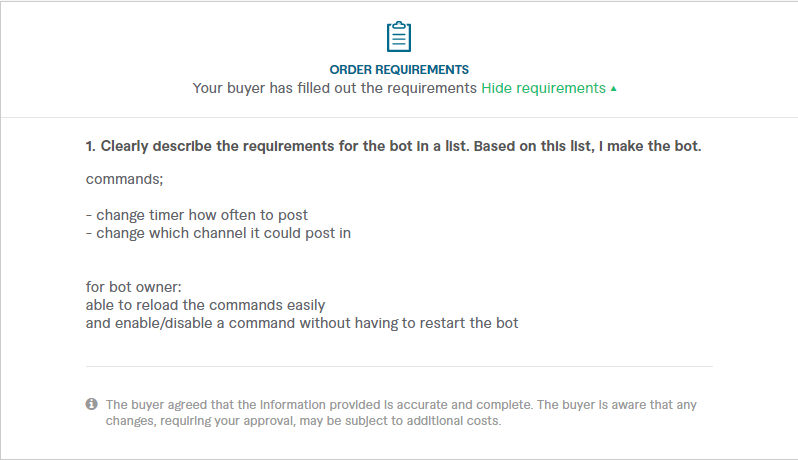Click the 'for bot owner:' line
Screen dimensions: 798x460
133,287
